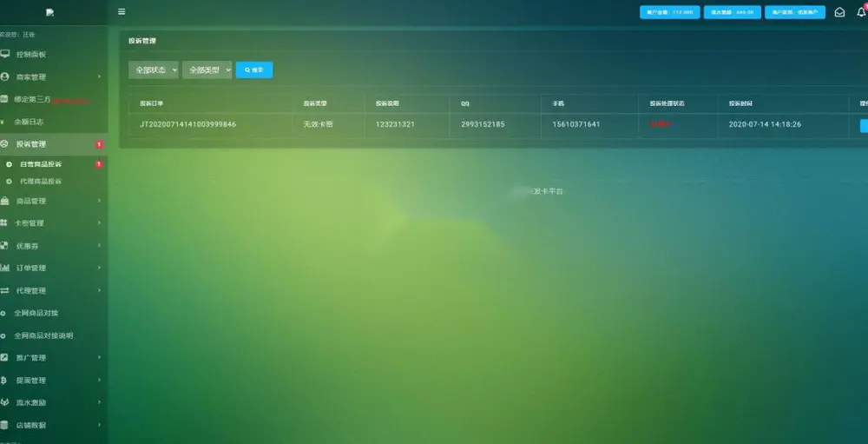Open the 全部类型 dropdown

tap(207, 70)
